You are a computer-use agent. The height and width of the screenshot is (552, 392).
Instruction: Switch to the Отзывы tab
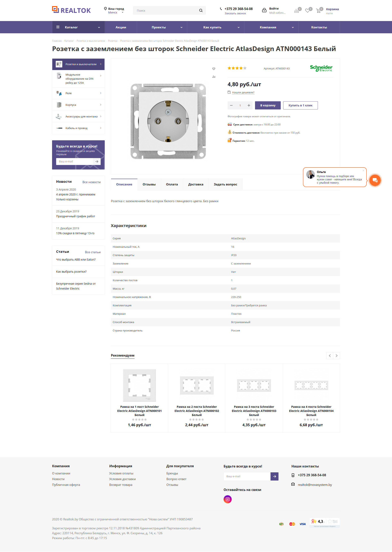pos(149,184)
